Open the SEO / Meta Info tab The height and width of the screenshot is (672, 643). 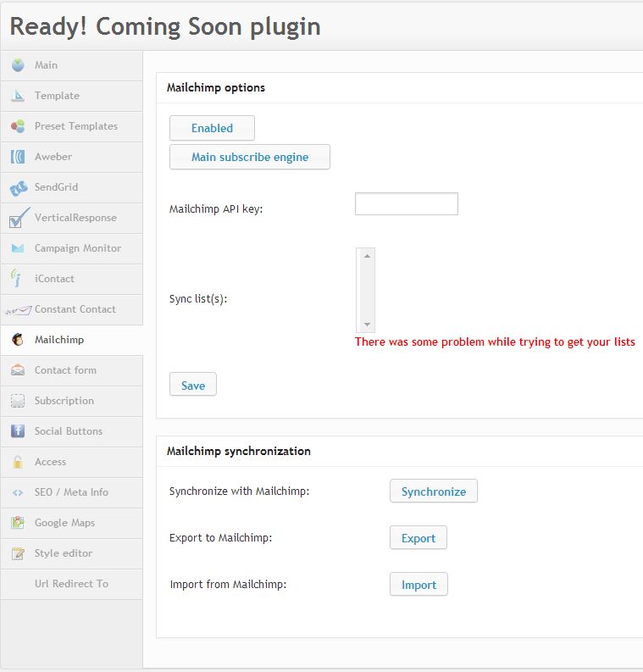click(x=71, y=492)
